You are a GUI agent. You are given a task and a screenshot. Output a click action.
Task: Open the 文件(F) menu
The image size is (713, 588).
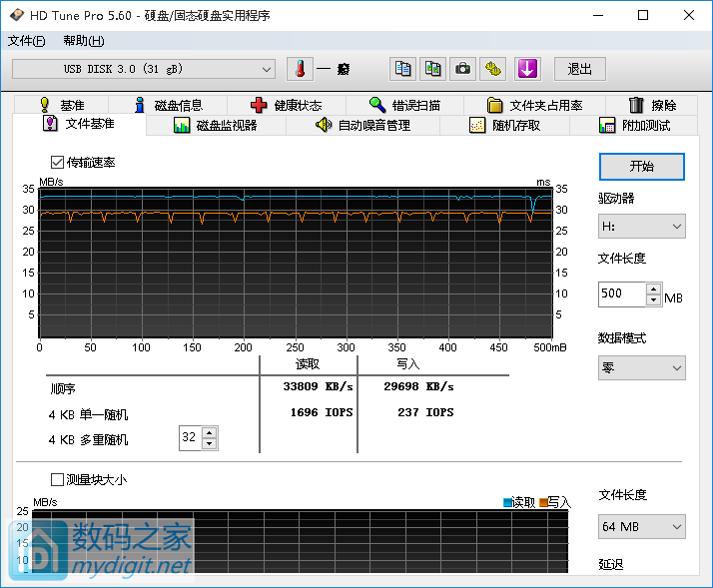pyautogui.click(x=26, y=41)
